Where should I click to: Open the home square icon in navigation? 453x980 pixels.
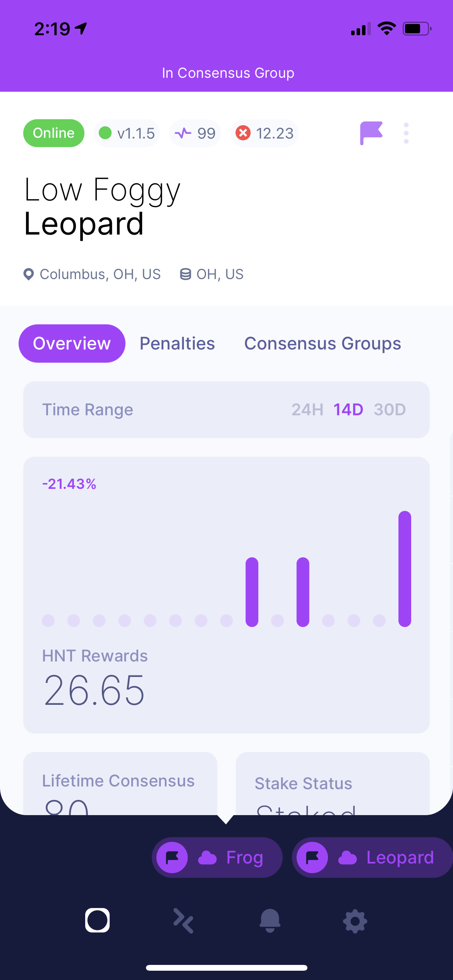click(x=97, y=920)
